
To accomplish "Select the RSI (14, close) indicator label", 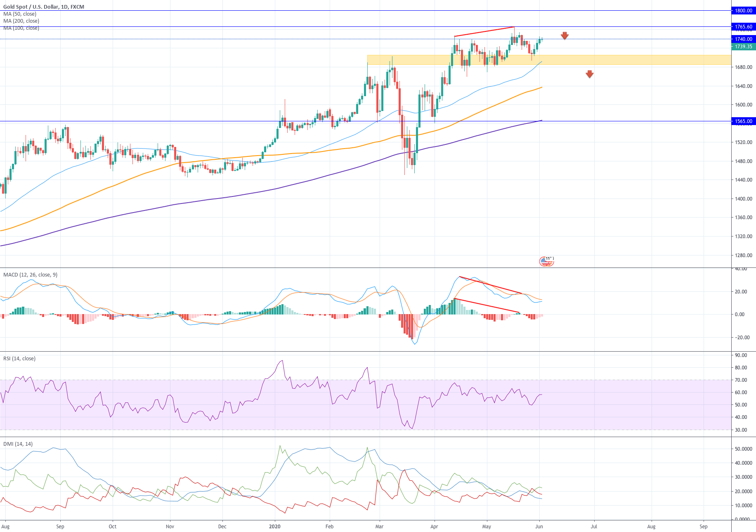I will coord(19,358).
